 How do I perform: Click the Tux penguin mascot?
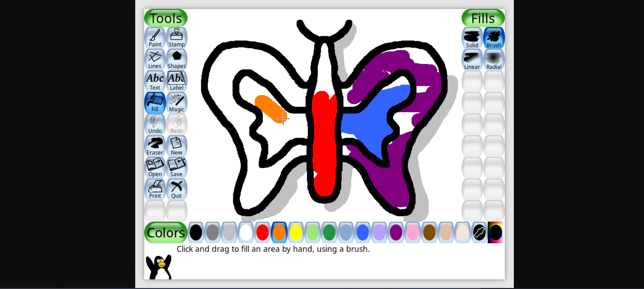click(x=159, y=267)
